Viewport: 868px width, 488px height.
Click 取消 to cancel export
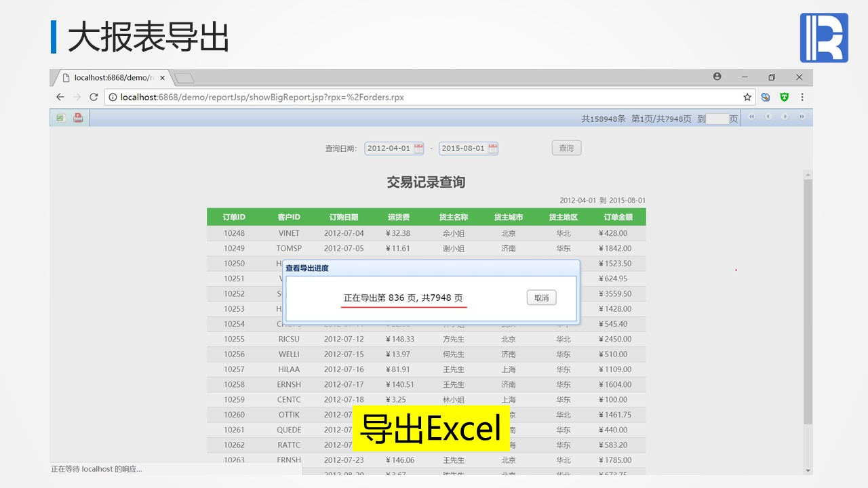[x=541, y=298]
